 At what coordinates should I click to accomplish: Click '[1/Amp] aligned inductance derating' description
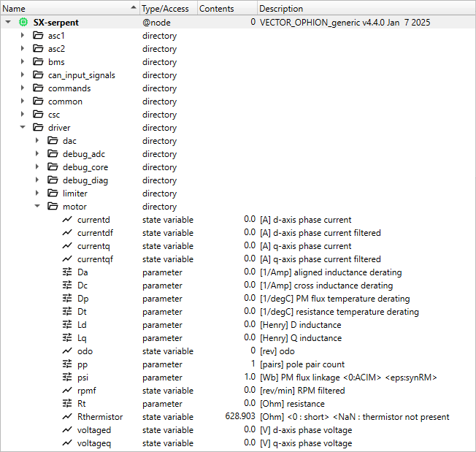pyautogui.click(x=331, y=272)
